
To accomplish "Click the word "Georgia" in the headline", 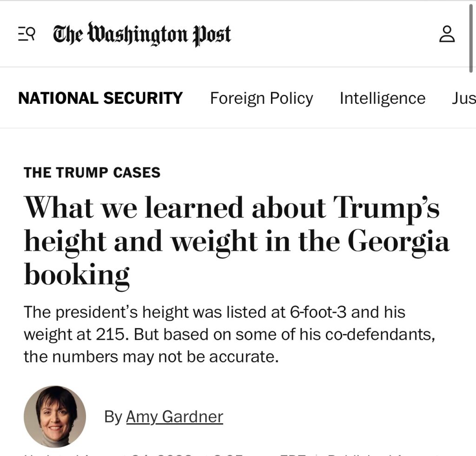I will coord(398,241).
